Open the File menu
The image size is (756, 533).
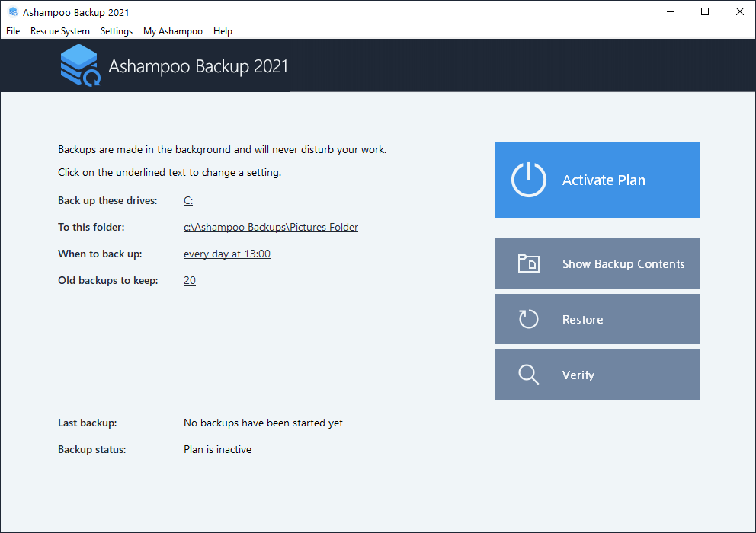(13, 31)
